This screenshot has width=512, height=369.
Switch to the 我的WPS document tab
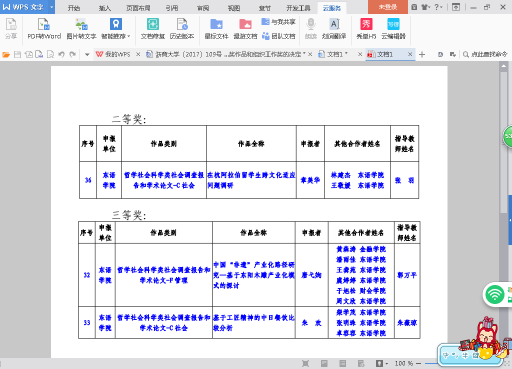pyautogui.click(x=114, y=54)
